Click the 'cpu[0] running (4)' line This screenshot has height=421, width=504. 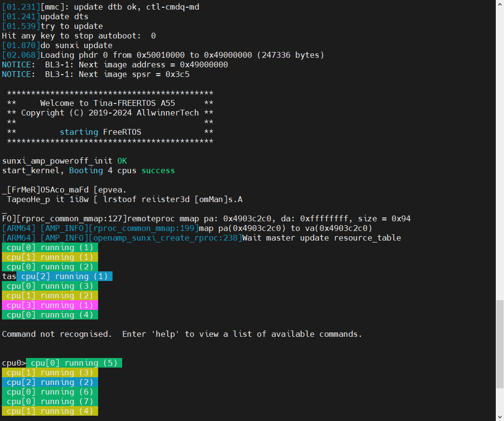50,315
